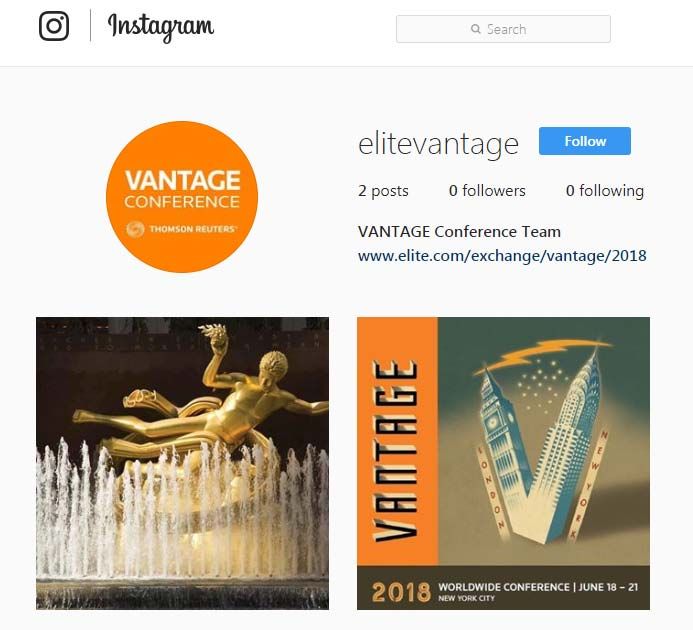Open the www.elite.com/exchange/vantage/2018 link
Viewport: 693px width, 630px height.
(502, 256)
